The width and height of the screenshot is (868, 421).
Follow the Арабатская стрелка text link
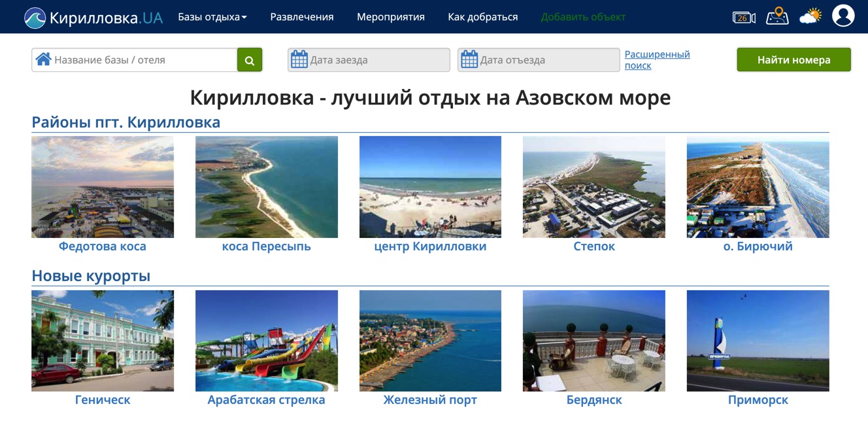[x=267, y=400]
